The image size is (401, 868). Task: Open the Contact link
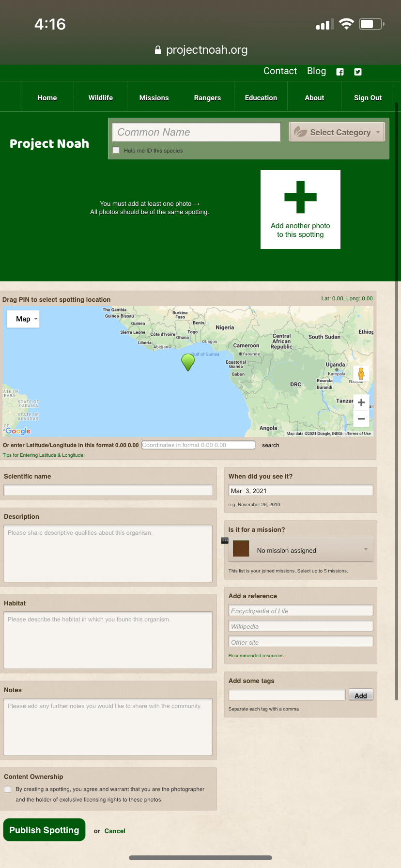[x=280, y=71]
